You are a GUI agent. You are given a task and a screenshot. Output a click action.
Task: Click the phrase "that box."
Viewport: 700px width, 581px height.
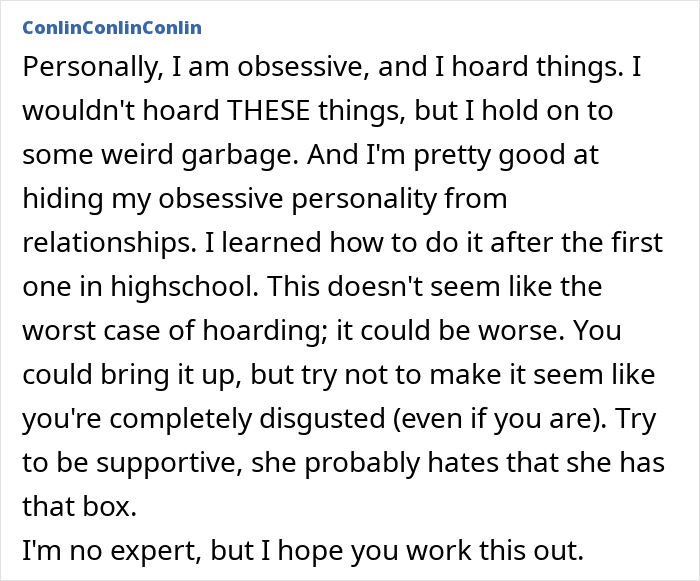pos(79,506)
